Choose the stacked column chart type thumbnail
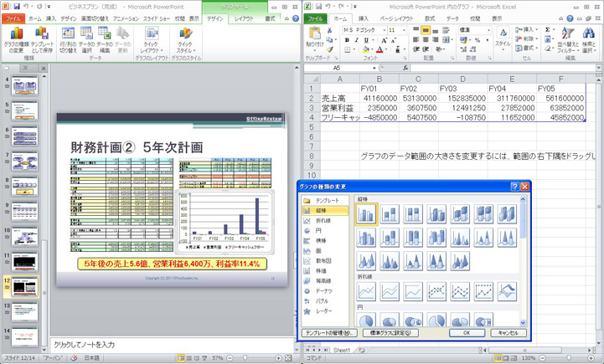Viewport: 604px width, 364px height. [390, 214]
